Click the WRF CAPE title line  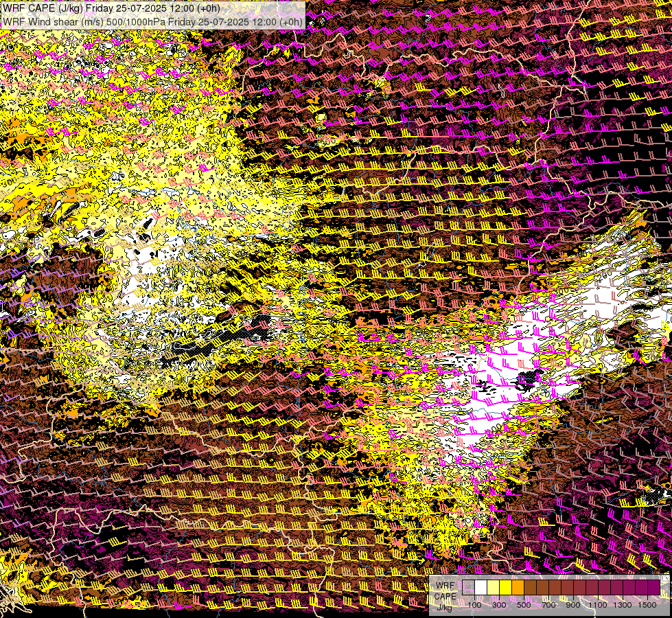(x=111, y=8)
